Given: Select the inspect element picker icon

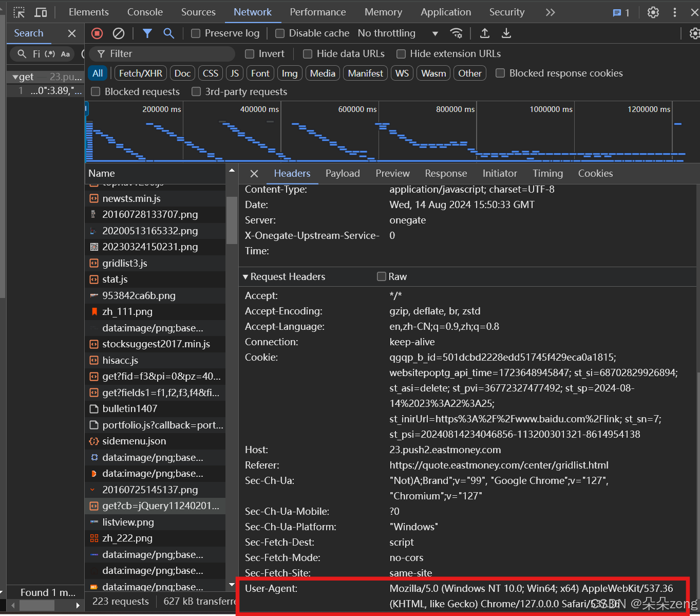Looking at the screenshot, I should (x=19, y=12).
